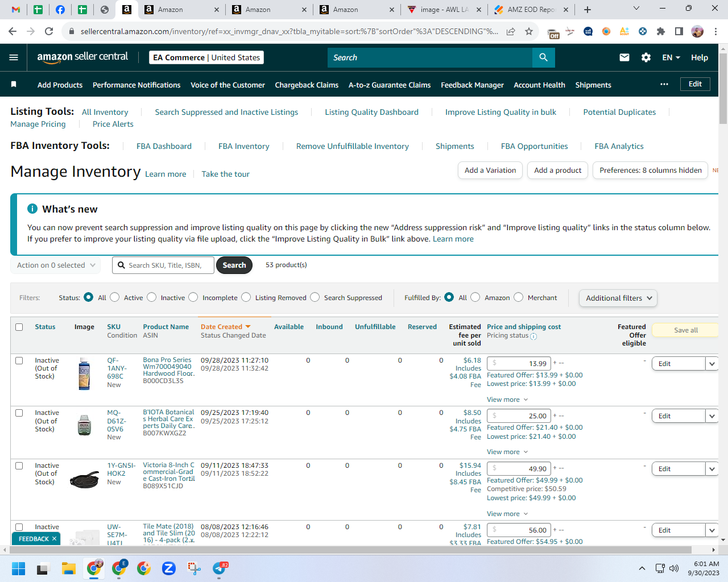Viewport: 728px width, 582px height.
Task: Open Voice of the Customer menu item
Action: tap(227, 85)
